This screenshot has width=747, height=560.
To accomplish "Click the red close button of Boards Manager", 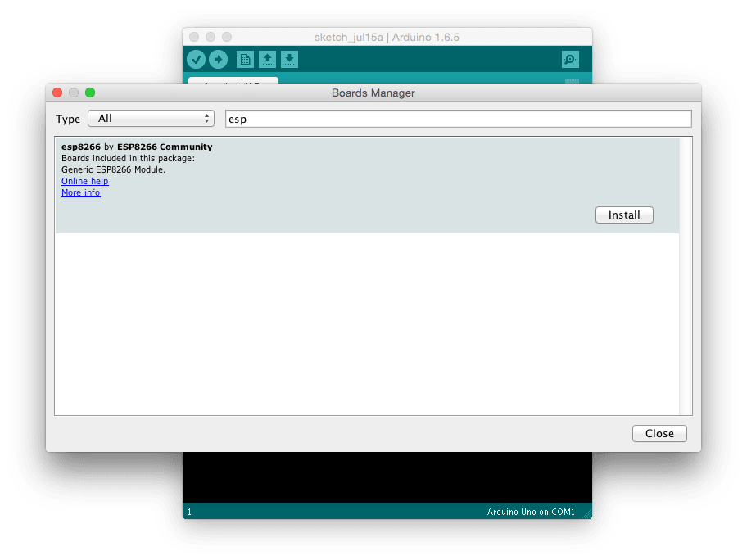I will tap(57, 93).
